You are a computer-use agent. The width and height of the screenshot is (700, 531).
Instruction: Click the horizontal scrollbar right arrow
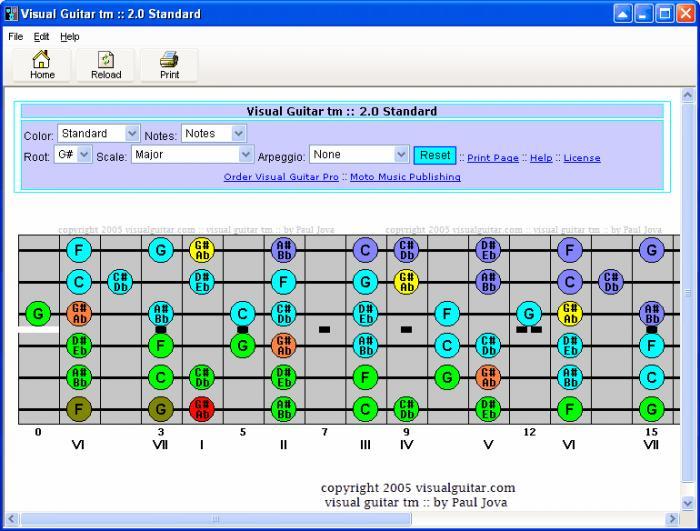tap(671, 518)
